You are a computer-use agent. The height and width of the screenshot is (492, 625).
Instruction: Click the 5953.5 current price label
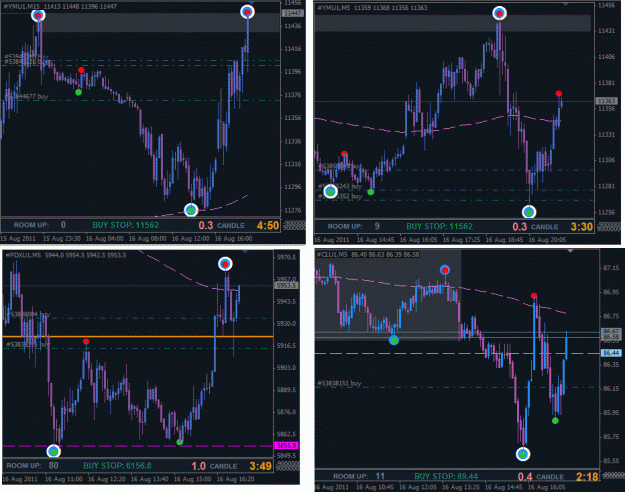tap(286, 285)
